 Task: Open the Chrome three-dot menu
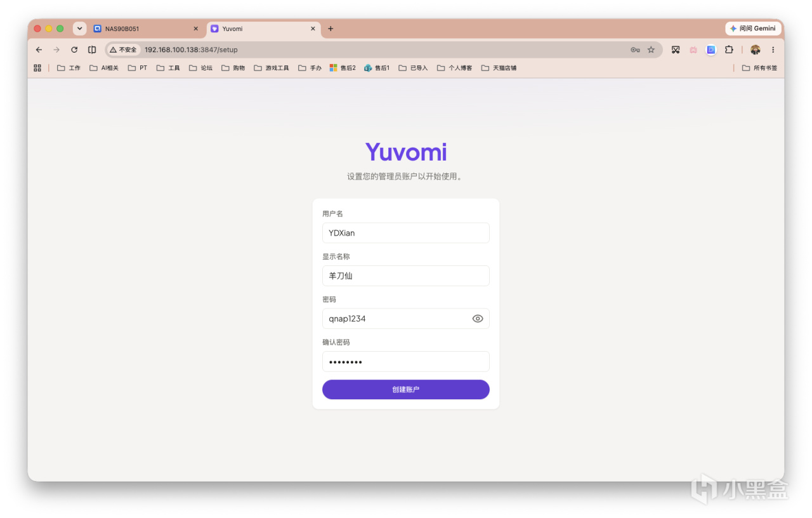[773, 50]
